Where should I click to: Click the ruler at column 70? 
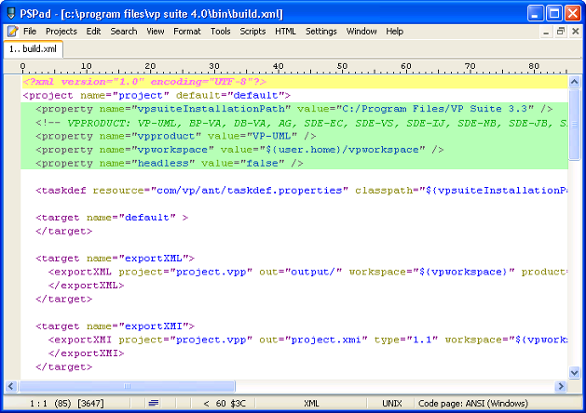[470, 67]
